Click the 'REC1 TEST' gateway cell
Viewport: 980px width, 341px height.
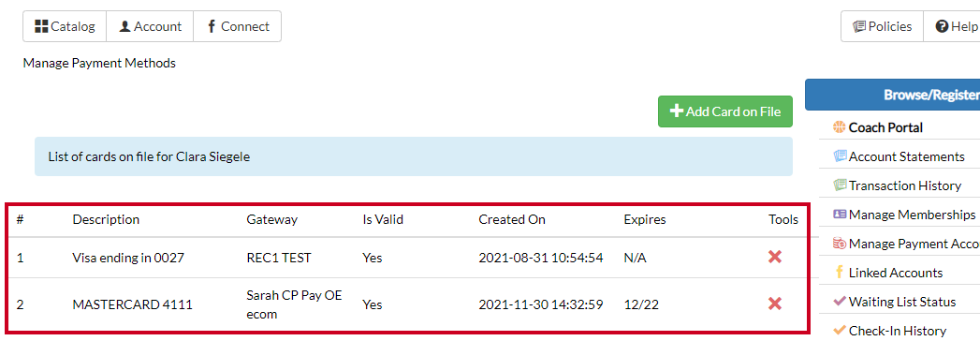[x=279, y=258]
